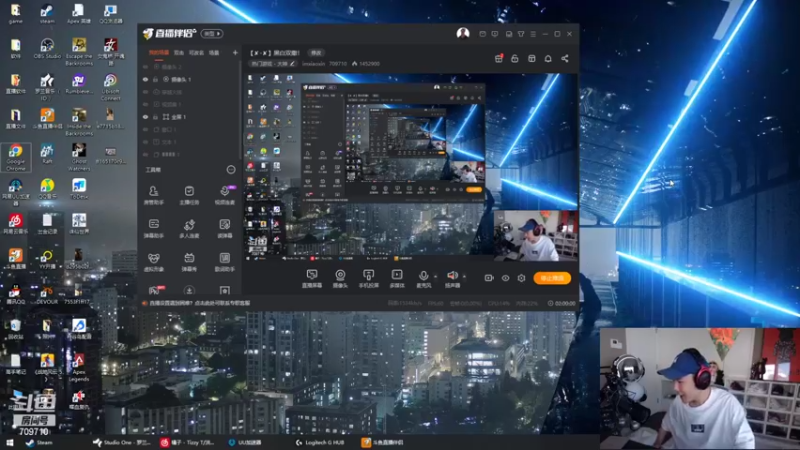The height and width of the screenshot is (450, 800).
Task: Open the 歌词助手 tool
Action: pos(224,262)
